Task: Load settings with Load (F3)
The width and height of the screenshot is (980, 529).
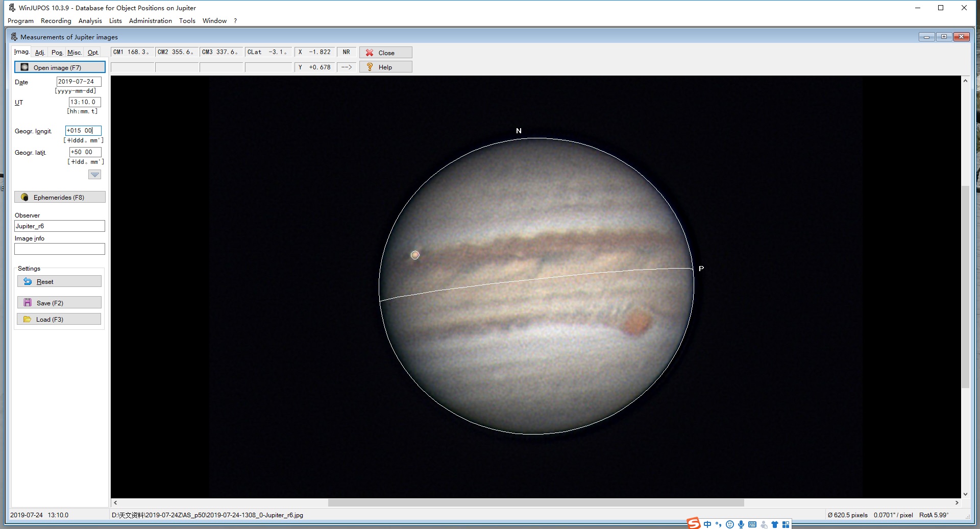Action: click(59, 319)
